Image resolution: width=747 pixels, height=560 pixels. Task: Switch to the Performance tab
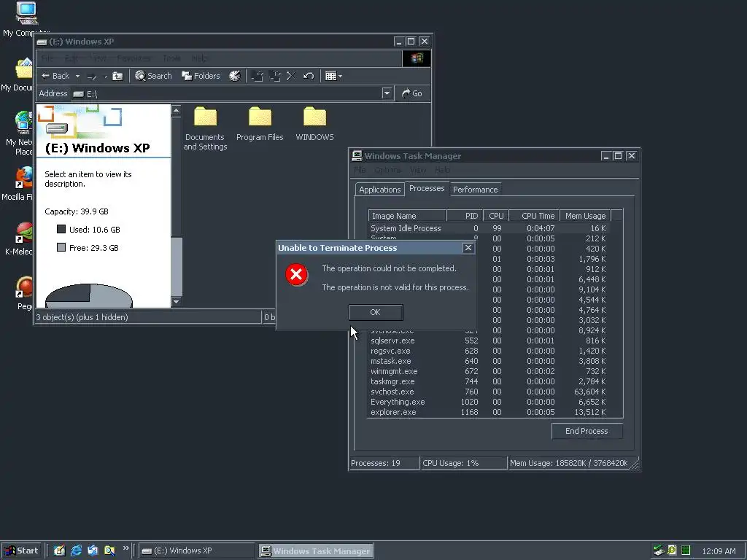[x=475, y=190]
